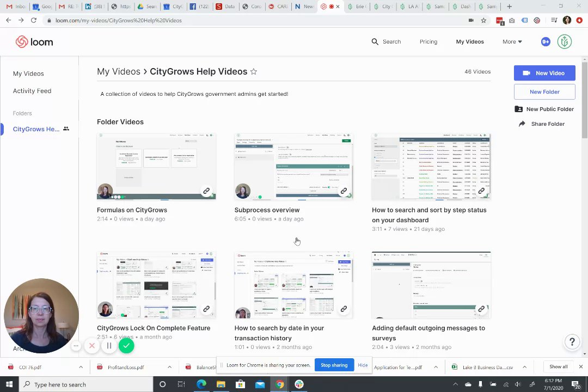Click the Windows taskbar search box
This screenshot has width=588, height=392.
86,384
